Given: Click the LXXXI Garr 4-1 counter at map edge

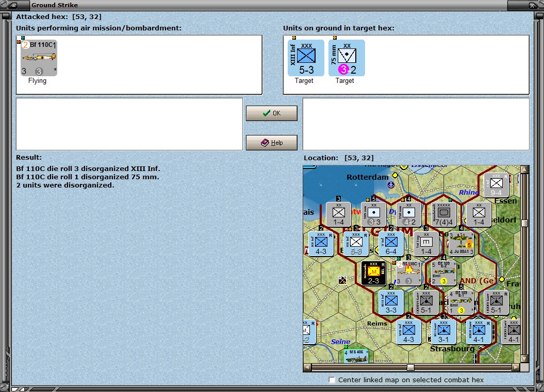Looking at the screenshot, I should coord(510,332).
